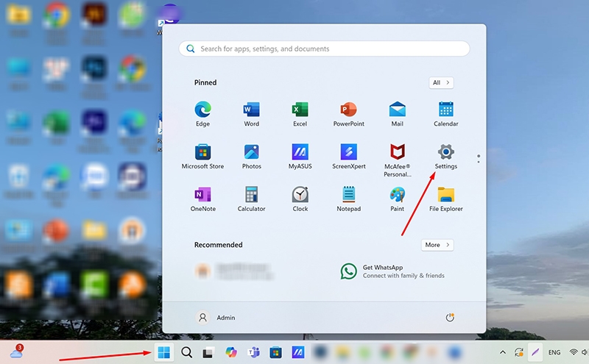Open the Admin user account menu
The width and height of the screenshot is (589, 364).
[215, 318]
